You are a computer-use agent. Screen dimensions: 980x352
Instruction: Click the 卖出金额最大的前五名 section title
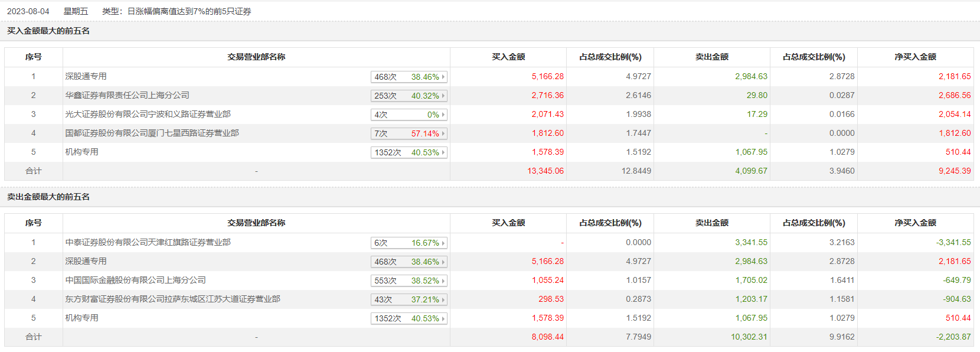coord(48,197)
